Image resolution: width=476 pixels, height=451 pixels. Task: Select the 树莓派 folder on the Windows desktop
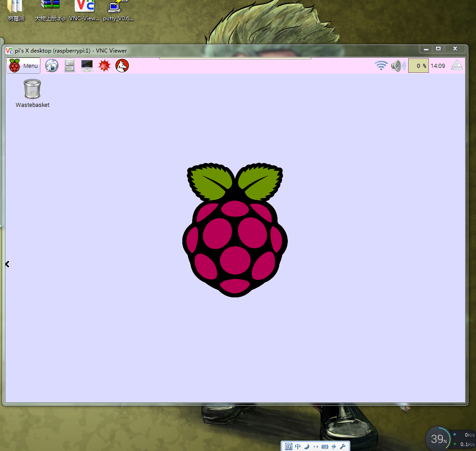click(16, 11)
